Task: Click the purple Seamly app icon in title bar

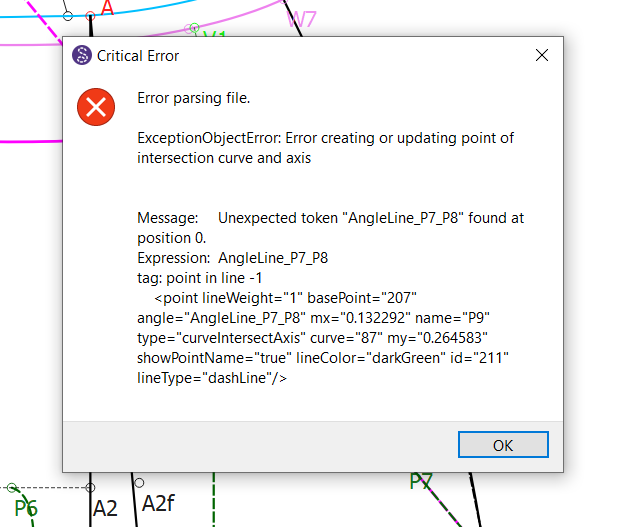Action: (x=82, y=55)
